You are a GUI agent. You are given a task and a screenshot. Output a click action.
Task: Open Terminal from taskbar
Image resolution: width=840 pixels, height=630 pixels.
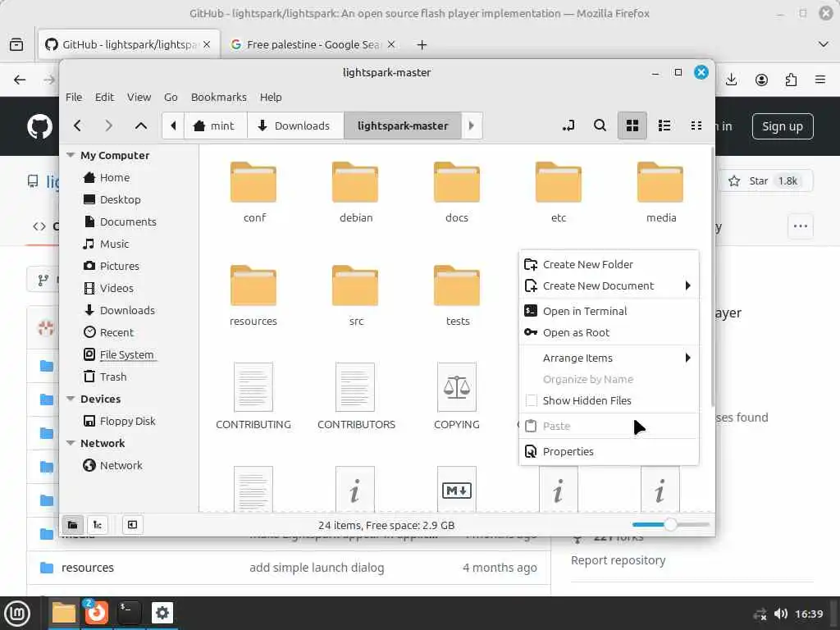129,613
